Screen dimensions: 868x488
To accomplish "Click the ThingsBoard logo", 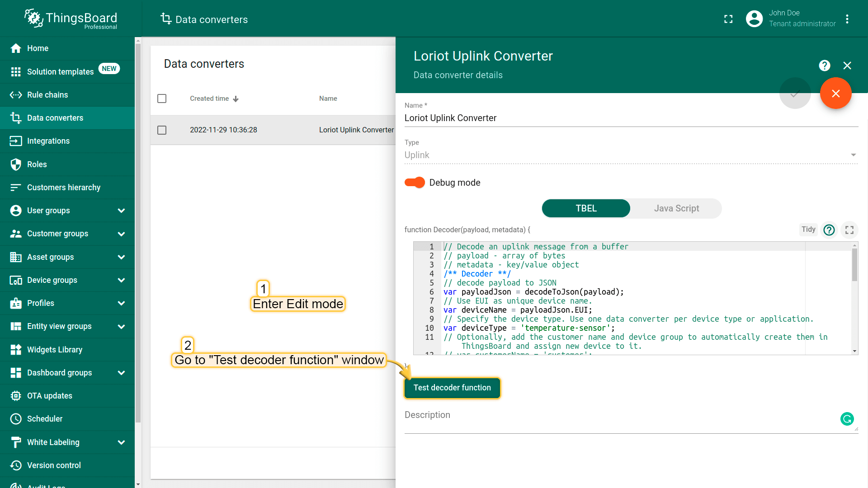I will (x=71, y=19).
